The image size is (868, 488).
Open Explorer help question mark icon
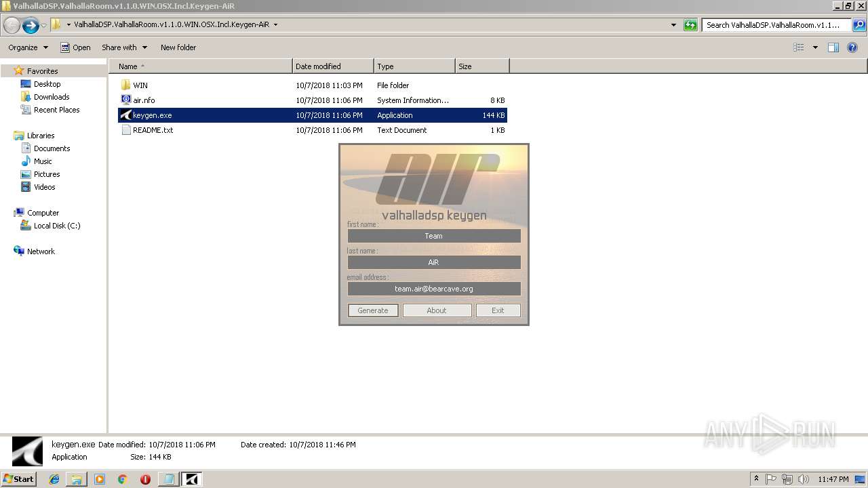tap(852, 47)
